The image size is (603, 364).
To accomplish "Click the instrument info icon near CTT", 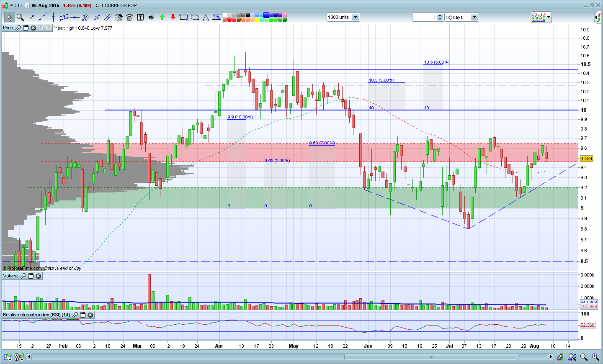I will (x=27, y=5).
